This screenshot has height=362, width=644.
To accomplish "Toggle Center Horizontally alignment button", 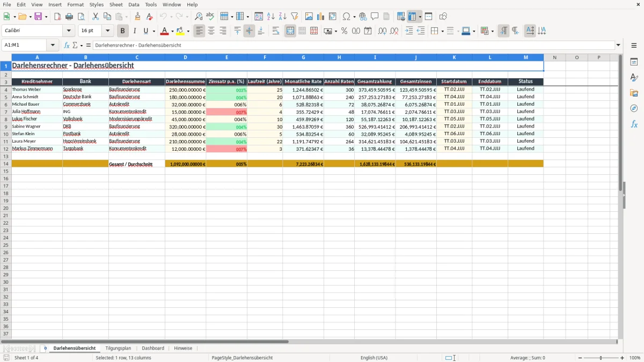I will click(x=211, y=31).
